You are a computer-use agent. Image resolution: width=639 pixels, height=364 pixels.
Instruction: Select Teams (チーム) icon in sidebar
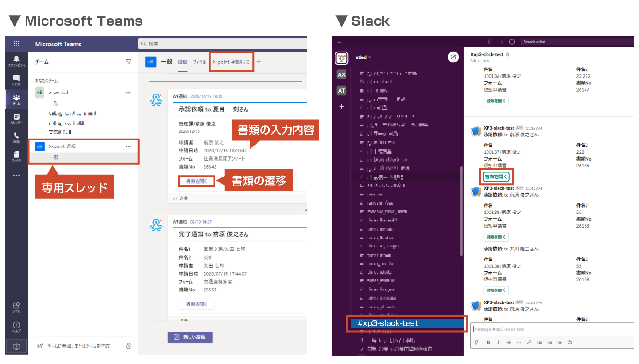[16, 100]
